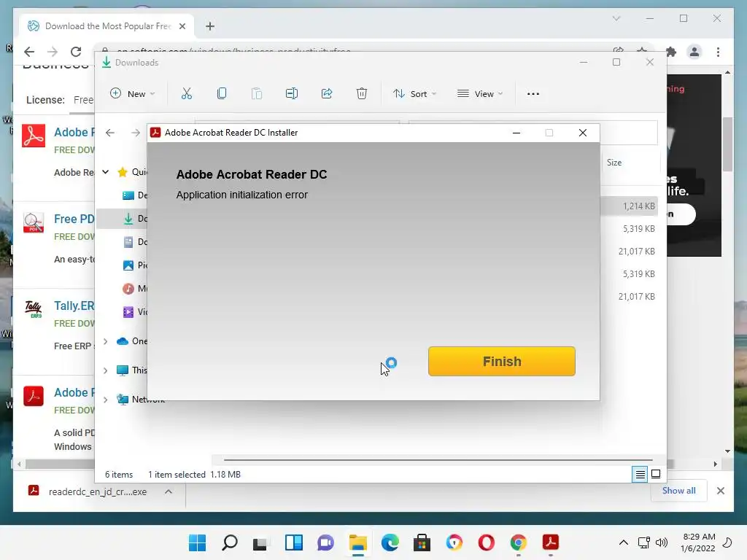Select Videos folder in navigation pane
Viewport: 747px width, 560px height.
(x=135, y=312)
